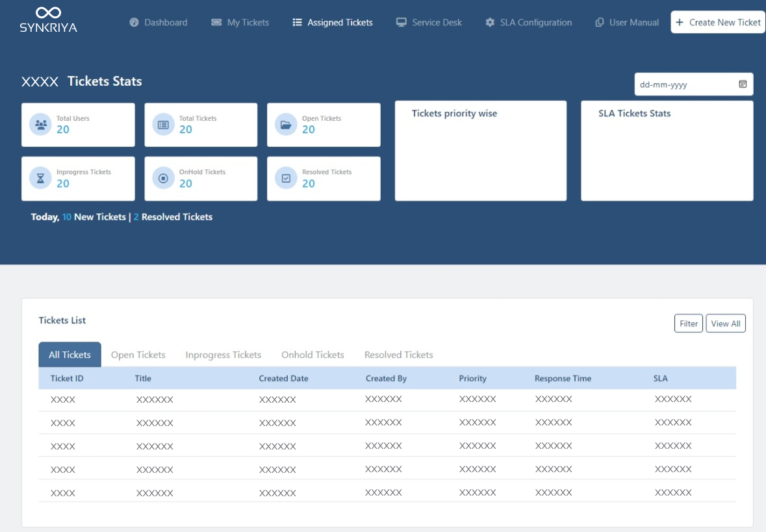The width and height of the screenshot is (766, 532).
Task: Click the Total Tickets list icon
Action: pos(164,125)
